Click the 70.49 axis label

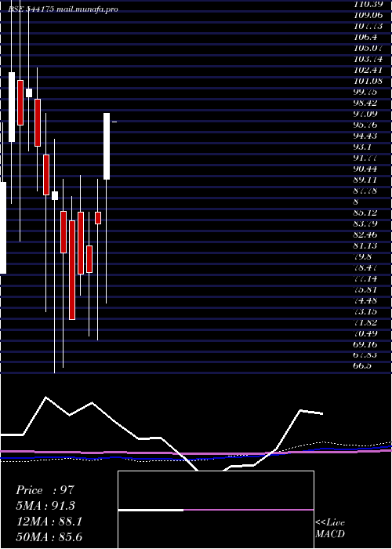click(365, 333)
